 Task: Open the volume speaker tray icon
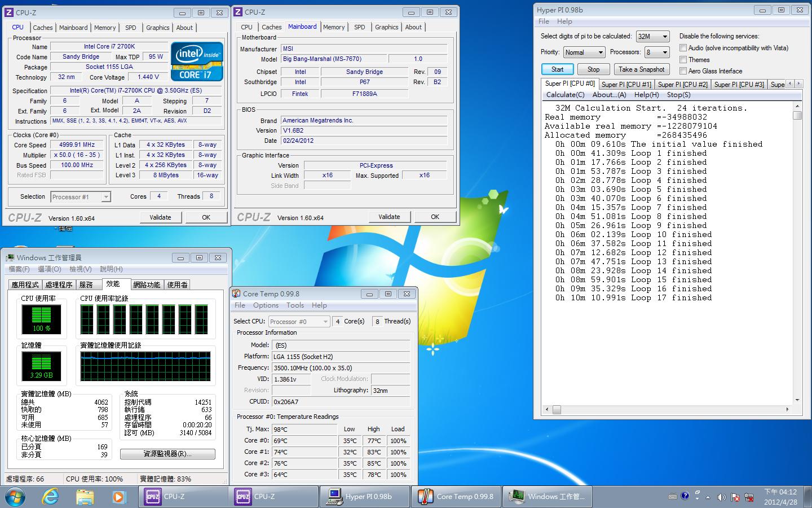pos(721,497)
